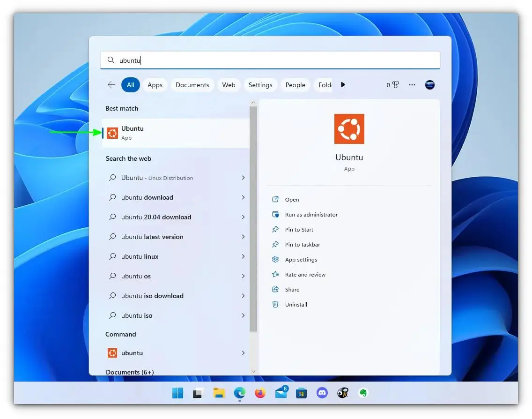The image size is (532, 419).
Task: Open Task View on the taskbar
Action: point(198,393)
